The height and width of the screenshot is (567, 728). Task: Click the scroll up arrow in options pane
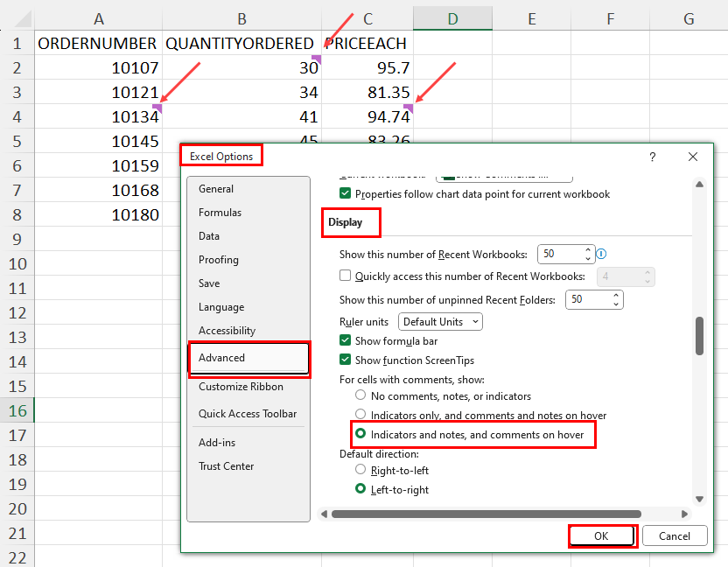pos(700,185)
